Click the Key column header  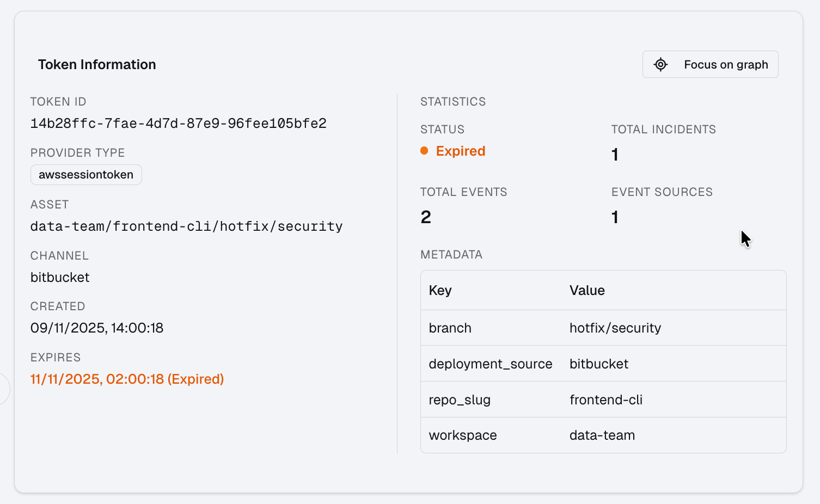point(440,291)
